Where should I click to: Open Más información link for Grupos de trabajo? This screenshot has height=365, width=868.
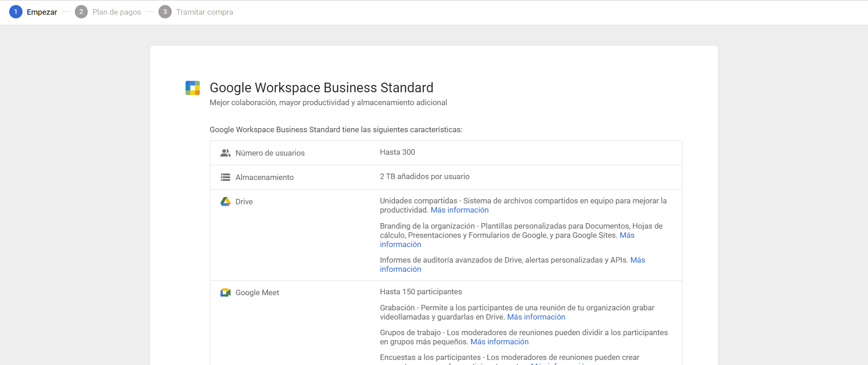[500, 342]
